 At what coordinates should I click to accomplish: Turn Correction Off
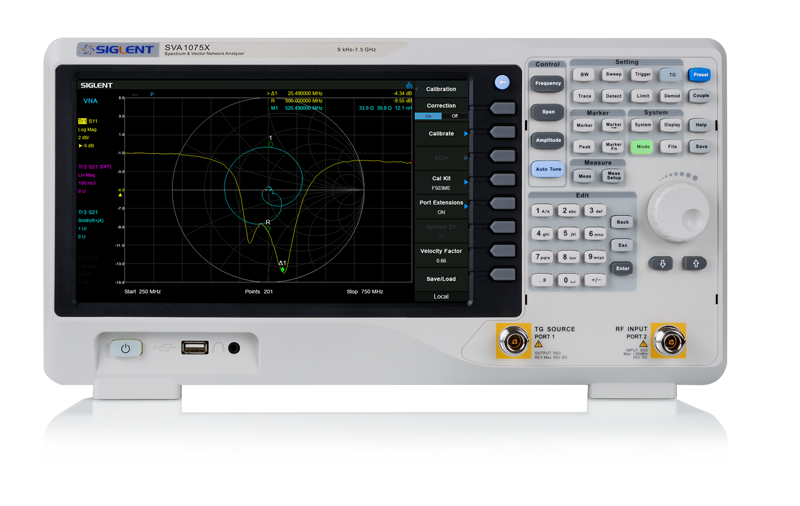point(454,116)
